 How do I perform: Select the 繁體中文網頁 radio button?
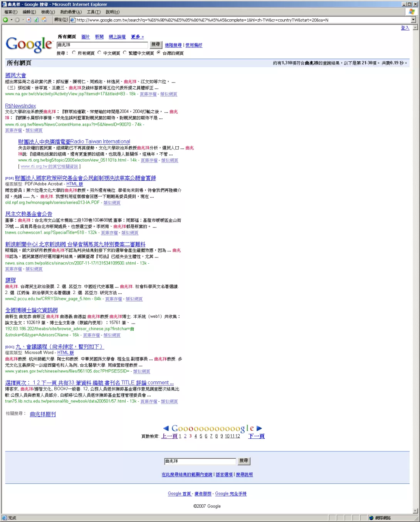click(x=125, y=53)
